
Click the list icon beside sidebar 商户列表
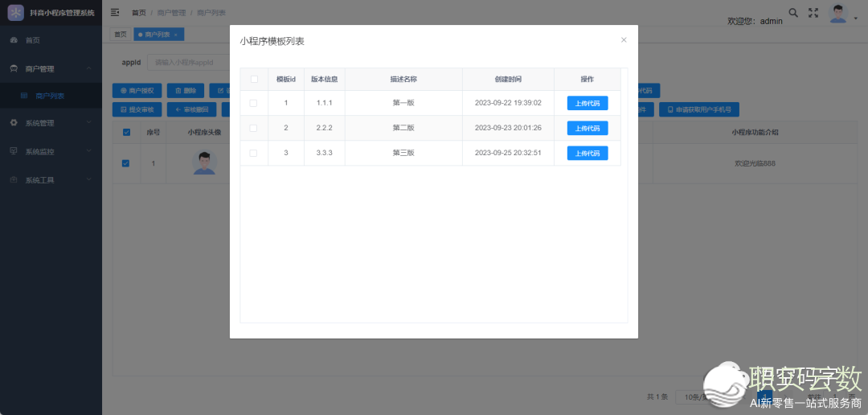[x=24, y=96]
